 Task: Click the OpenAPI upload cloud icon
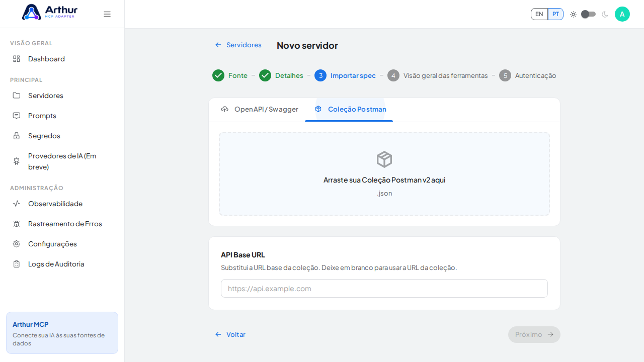click(225, 109)
